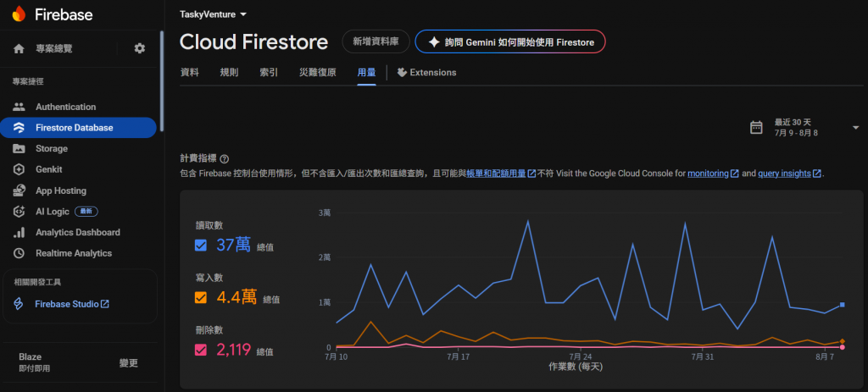This screenshot has width=868, height=392.
Task: Open the query insights link
Action: coord(784,174)
